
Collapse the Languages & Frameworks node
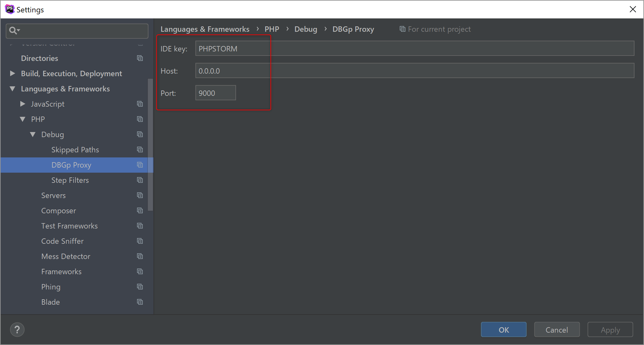click(13, 89)
